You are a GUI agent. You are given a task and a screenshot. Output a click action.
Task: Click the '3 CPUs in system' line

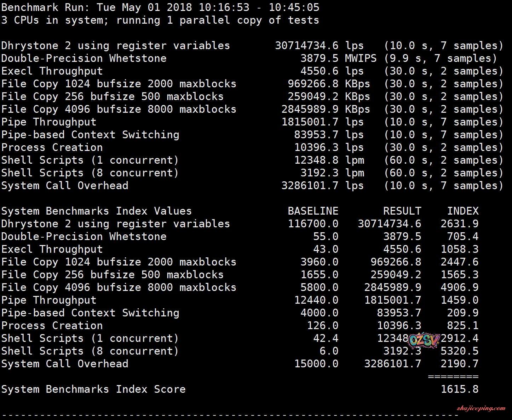click(160, 20)
